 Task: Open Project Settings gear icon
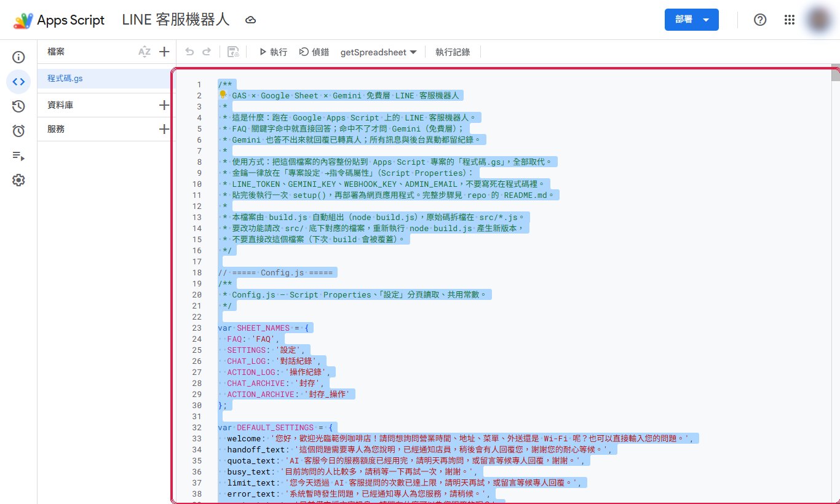pos(18,180)
